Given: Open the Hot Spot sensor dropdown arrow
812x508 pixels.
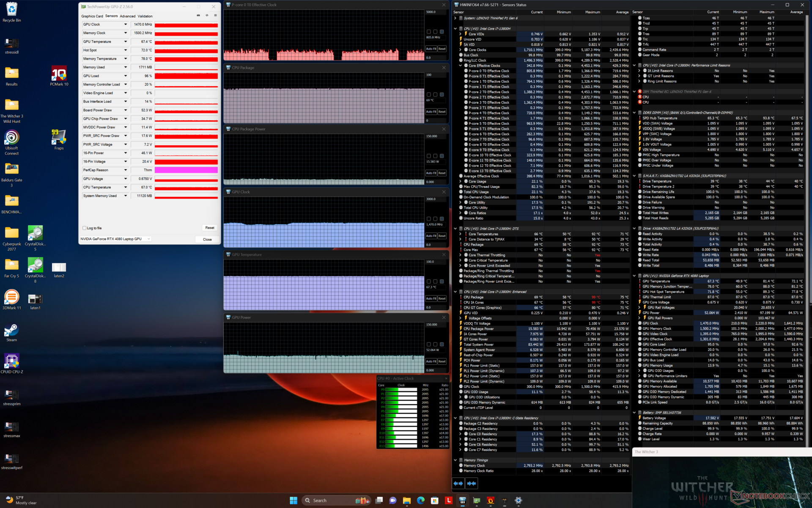Looking at the screenshot, I should [126, 50].
